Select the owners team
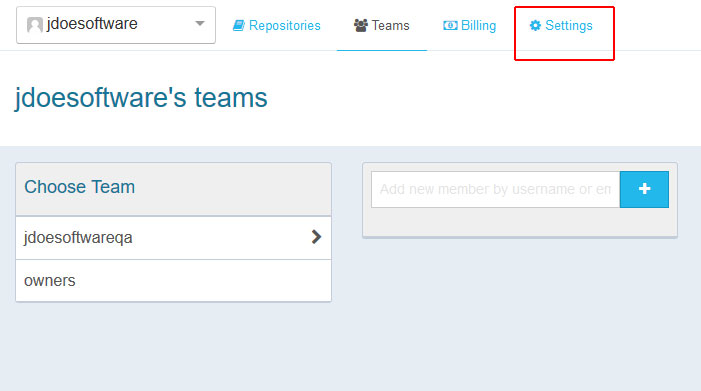This screenshot has height=391, width=701. coord(173,281)
